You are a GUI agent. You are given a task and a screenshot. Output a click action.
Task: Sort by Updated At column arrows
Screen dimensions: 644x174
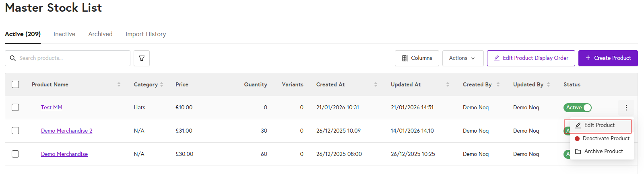click(448, 84)
